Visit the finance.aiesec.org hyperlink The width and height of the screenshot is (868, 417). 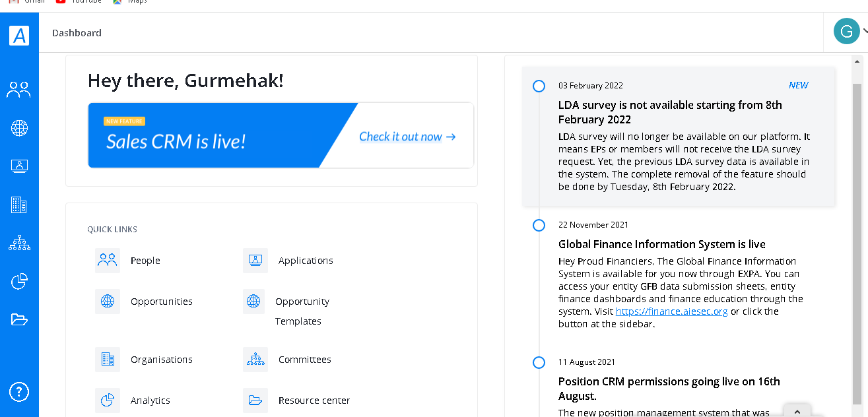[x=671, y=311]
